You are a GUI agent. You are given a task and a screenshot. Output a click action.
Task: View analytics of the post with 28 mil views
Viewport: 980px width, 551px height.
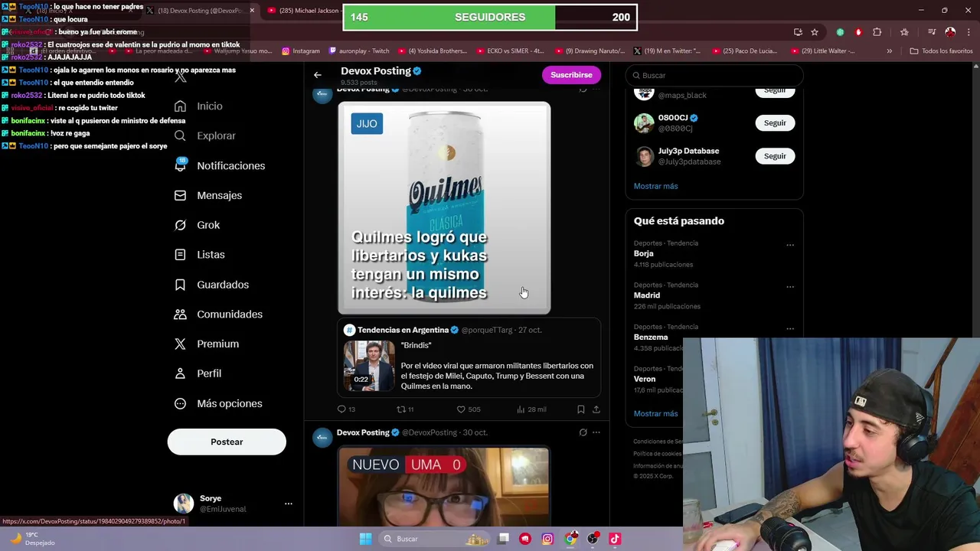coord(531,409)
